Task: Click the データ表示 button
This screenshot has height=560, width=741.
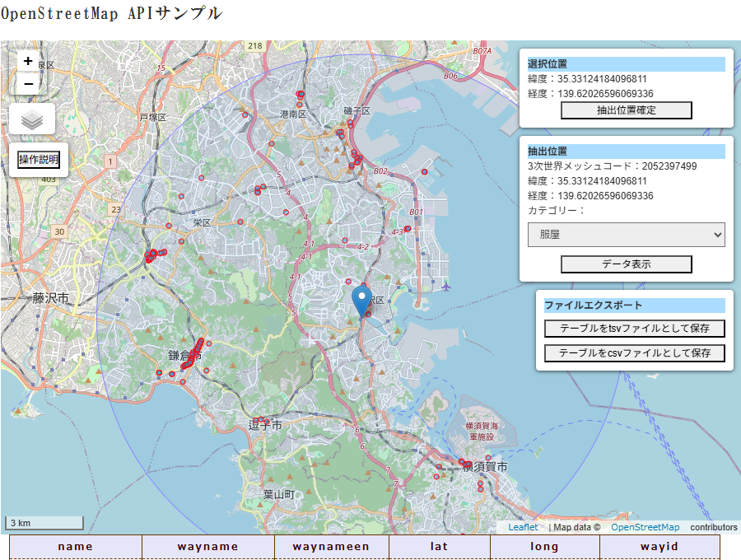Action: (x=627, y=264)
